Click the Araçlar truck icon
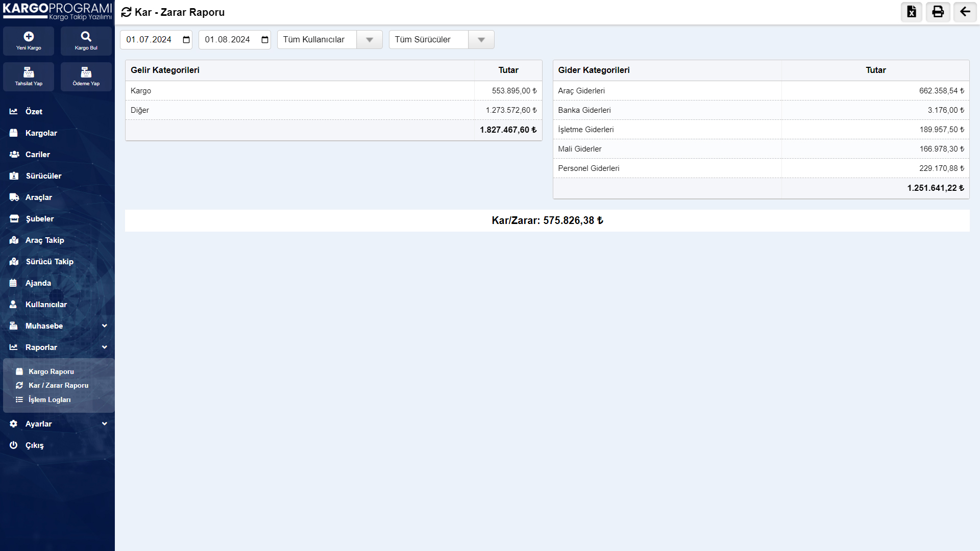Viewport: 980px width, 551px height. point(14,197)
